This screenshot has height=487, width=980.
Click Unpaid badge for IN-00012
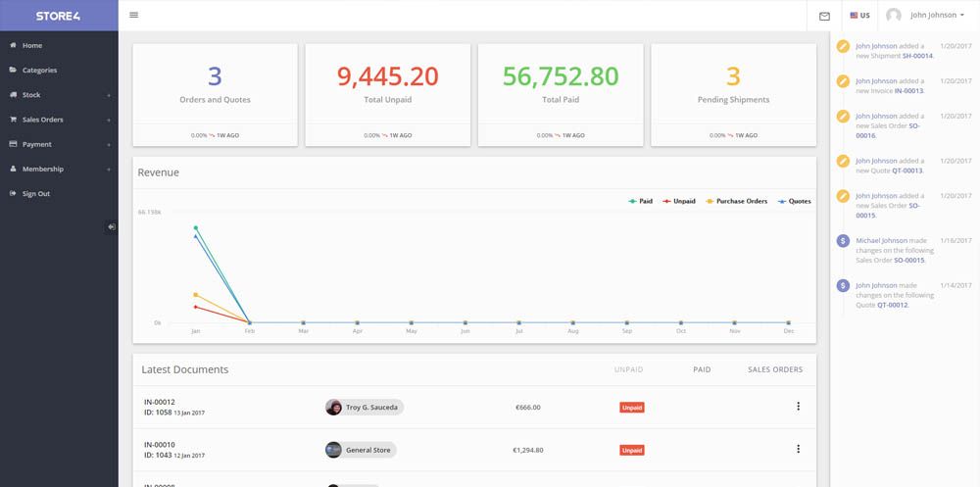632,408
